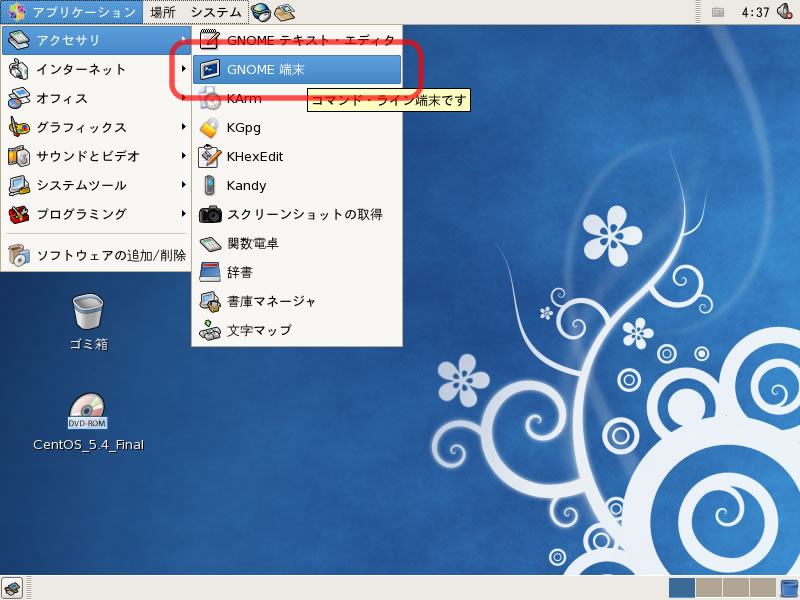The height and width of the screenshot is (600, 800).
Task: Click the panel icon at the bottom-right corner
Action: 790,588
